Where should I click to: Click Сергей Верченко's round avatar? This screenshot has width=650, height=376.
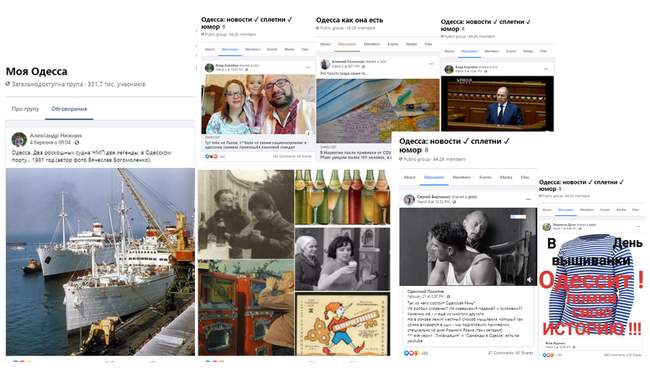coord(409,199)
